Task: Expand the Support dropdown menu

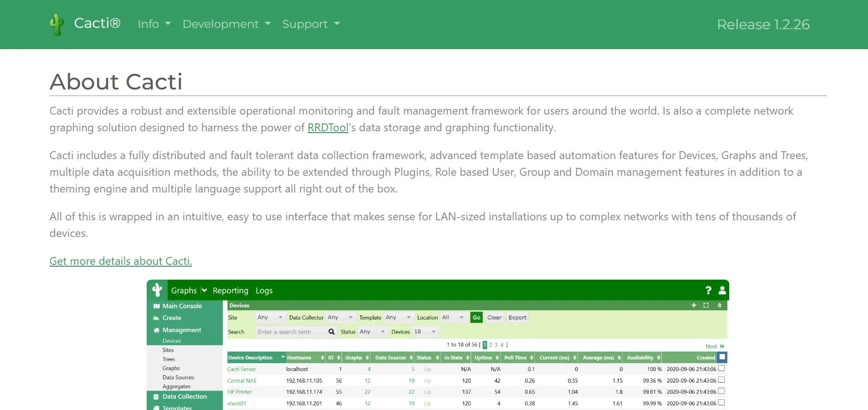Action: point(311,24)
